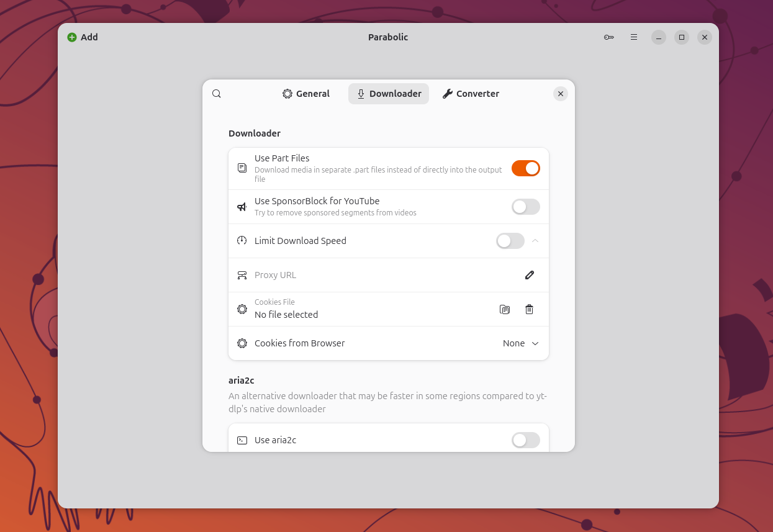773x532 pixels.
Task: Click the speedometer icon beside Limit Download Speed
Action: click(242, 241)
